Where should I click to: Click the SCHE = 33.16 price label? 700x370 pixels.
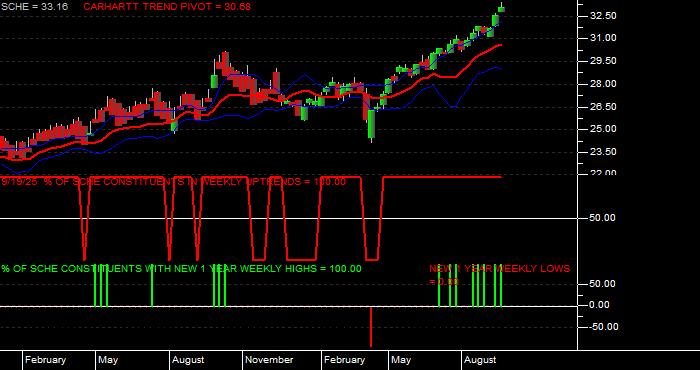coord(35,7)
